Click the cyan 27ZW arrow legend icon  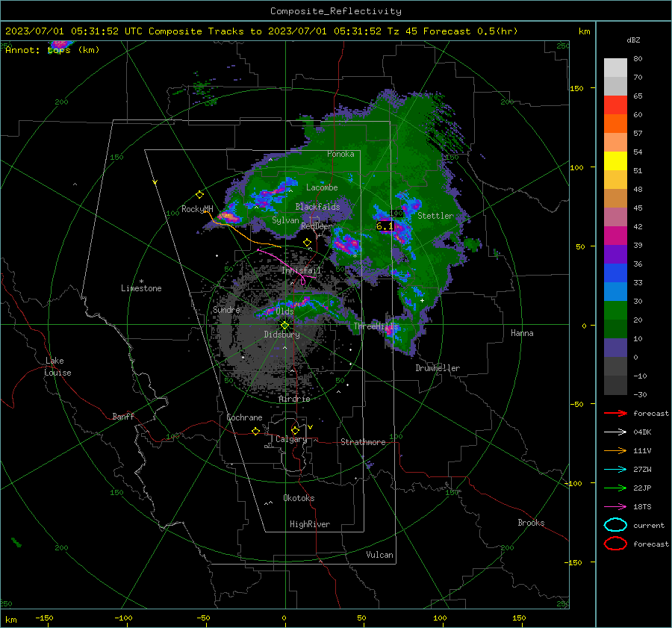(615, 470)
